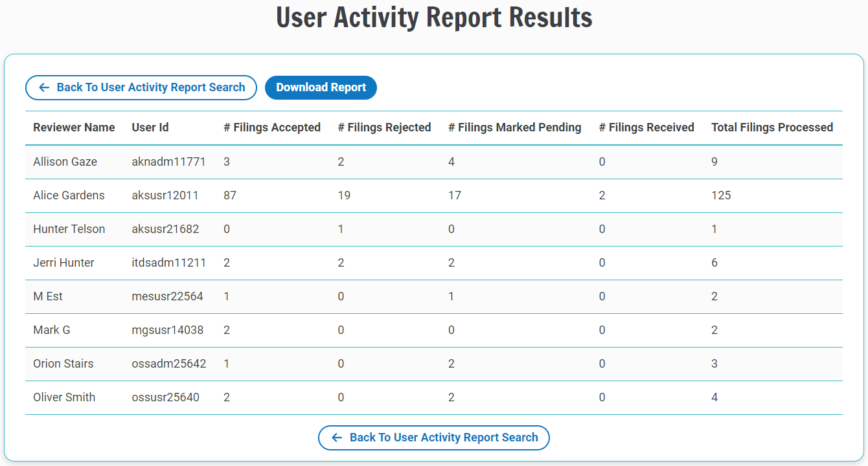Click user id mgsusr14038 for Mark G
The image size is (868, 466).
click(x=169, y=329)
